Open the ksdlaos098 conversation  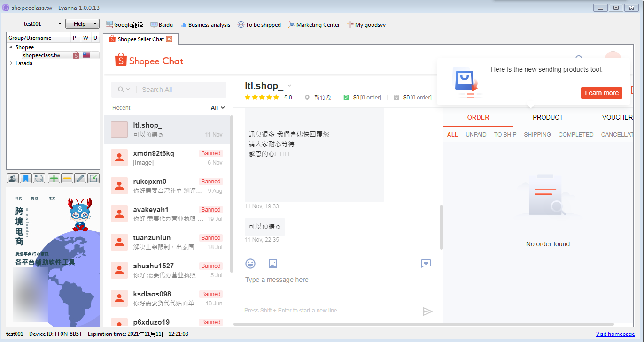click(x=167, y=298)
